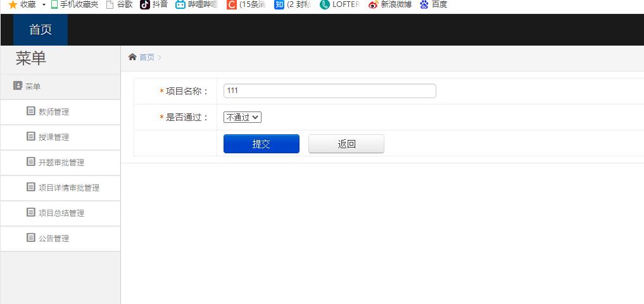Open 开题审批管理 menu item
The height and width of the screenshot is (304, 644).
click(60, 163)
